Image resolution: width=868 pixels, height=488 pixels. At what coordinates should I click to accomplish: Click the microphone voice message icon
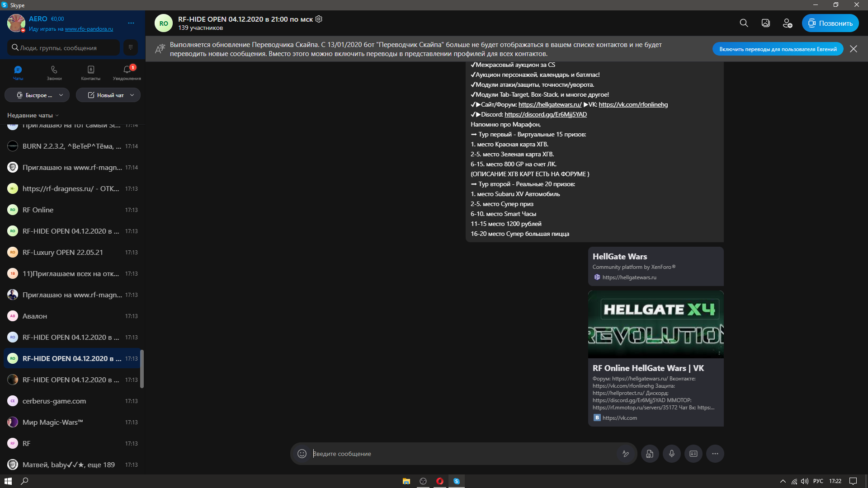tap(672, 454)
